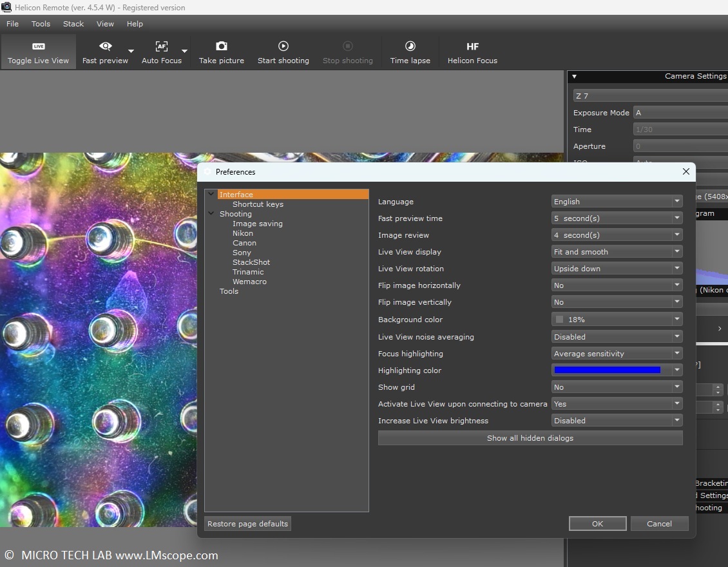
Task: Toggle Live View in the toolbar
Action: [39, 52]
